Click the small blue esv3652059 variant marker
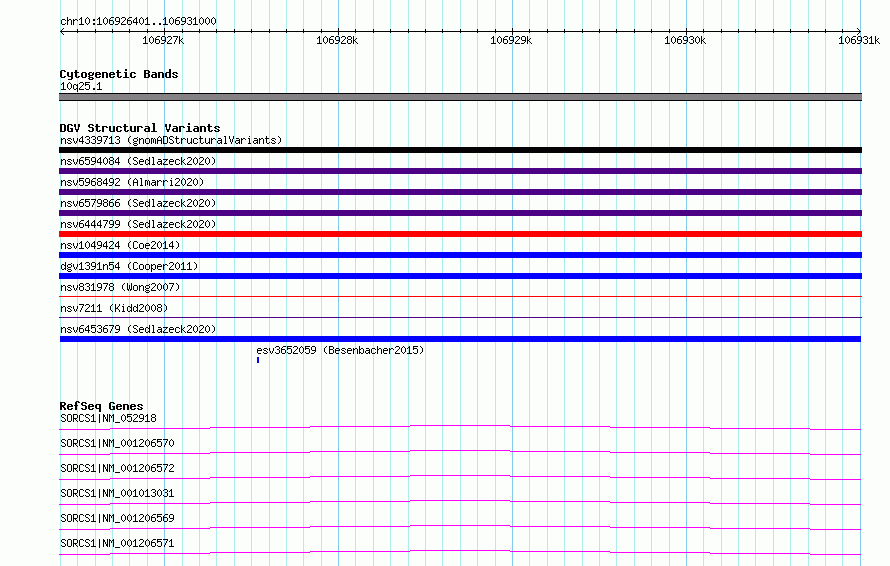 pos(258,360)
